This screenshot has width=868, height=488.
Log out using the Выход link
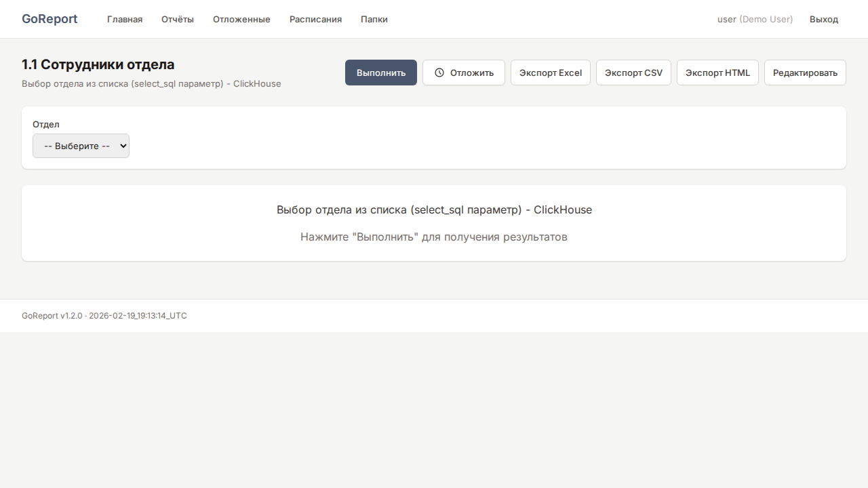pyautogui.click(x=824, y=19)
